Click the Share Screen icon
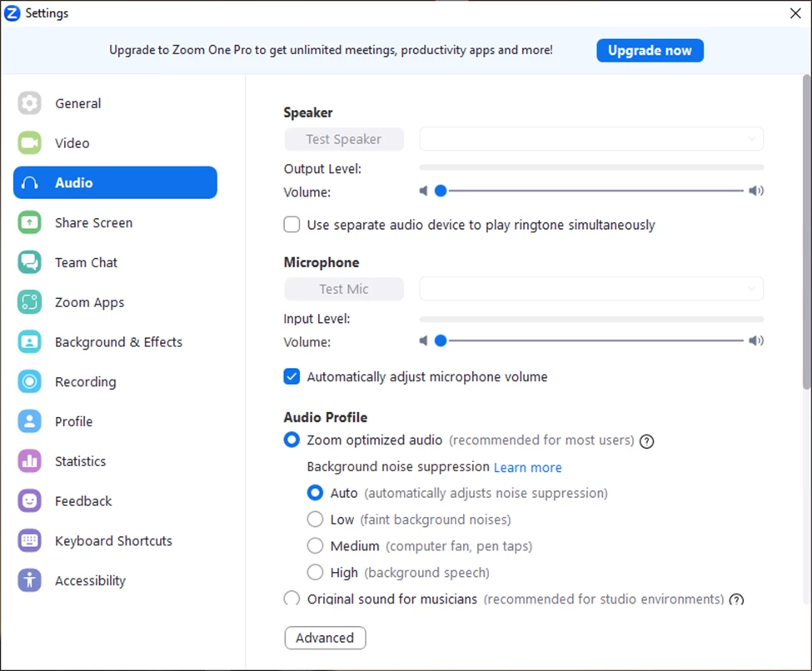The image size is (812, 671). [x=29, y=222]
